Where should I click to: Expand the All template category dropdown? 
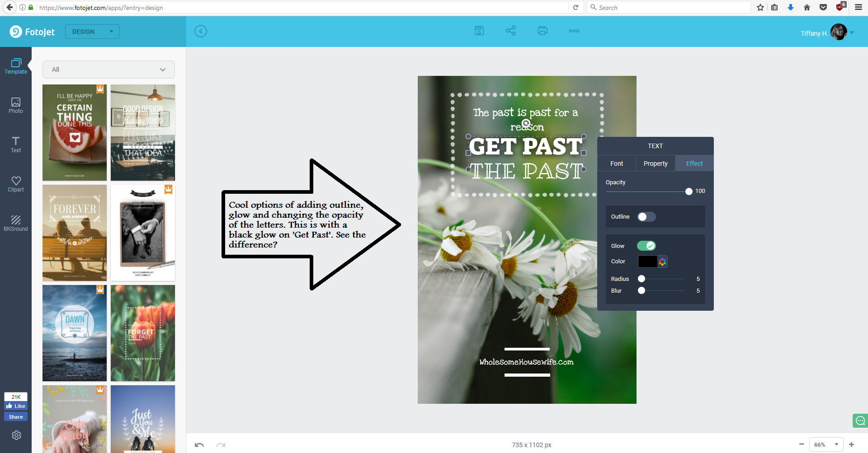[x=108, y=70]
